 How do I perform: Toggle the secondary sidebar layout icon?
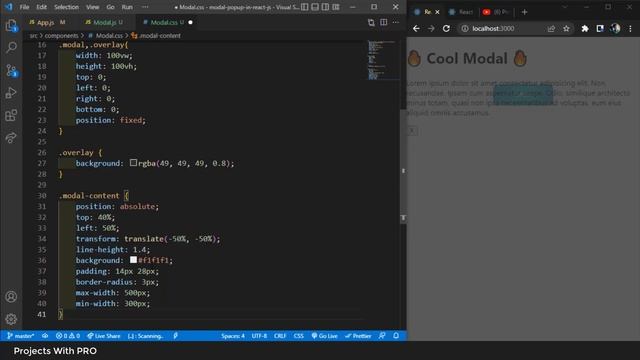pos(325,7)
